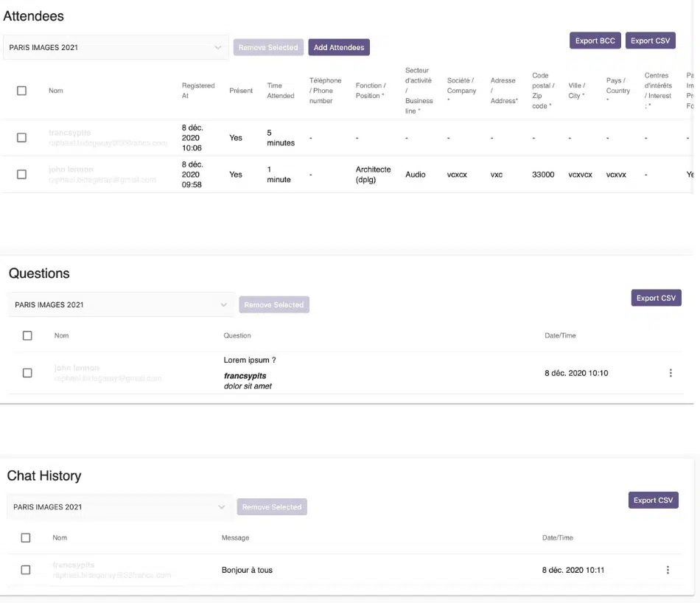Tick the select-all checkbox in Attendees table header
Viewport: 700px width, 603px height.
pyautogui.click(x=21, y=91)
